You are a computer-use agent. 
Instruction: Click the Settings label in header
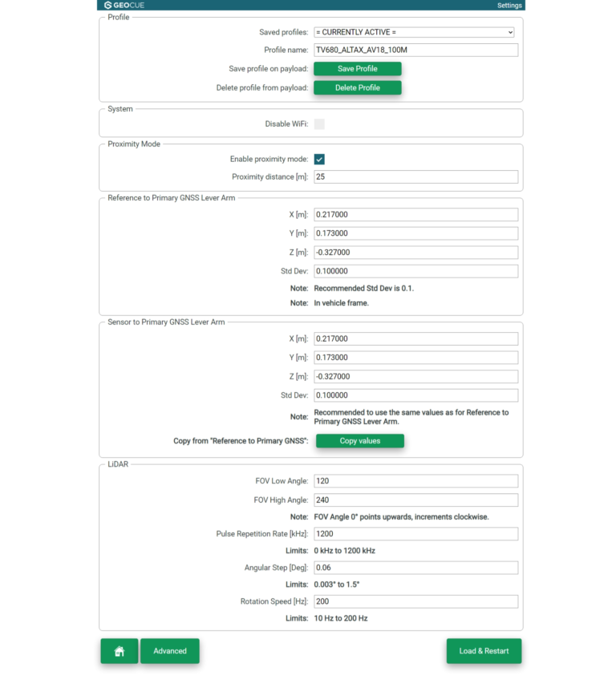[x=509, y=6]
